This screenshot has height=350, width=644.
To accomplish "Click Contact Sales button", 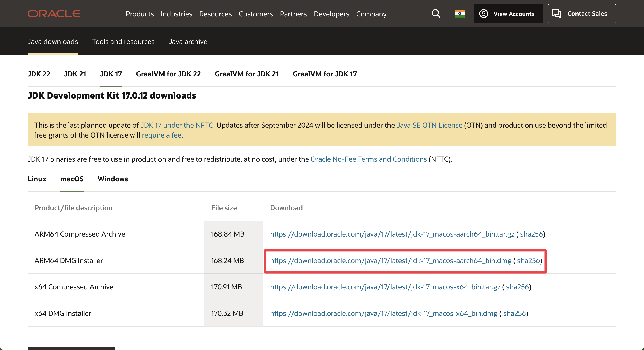I will point(582,14).
